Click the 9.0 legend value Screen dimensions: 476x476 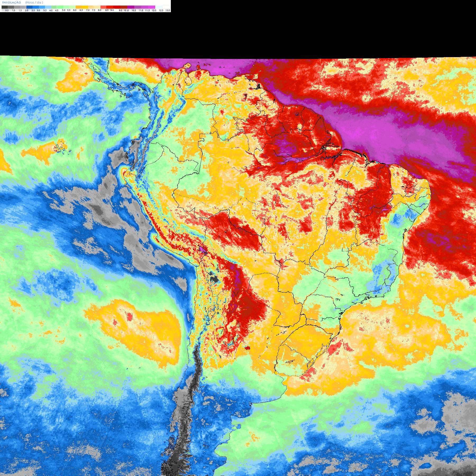pos(112,10)
